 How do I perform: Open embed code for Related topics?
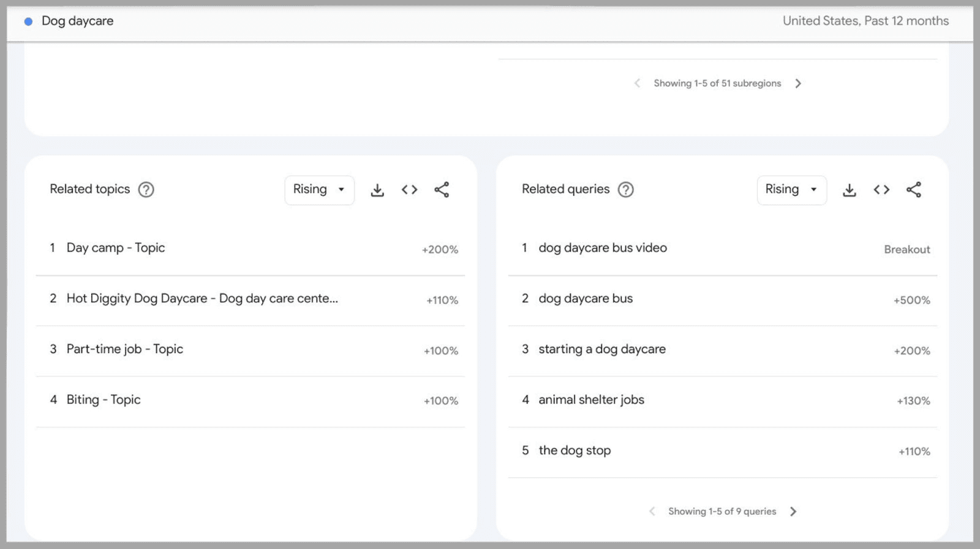click(x=409, y=190)
